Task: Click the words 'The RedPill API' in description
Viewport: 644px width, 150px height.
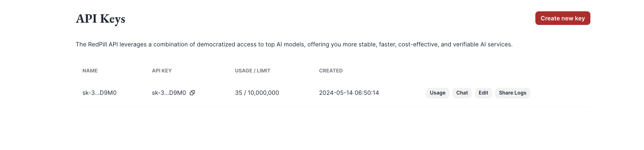Action: point(97,44)
